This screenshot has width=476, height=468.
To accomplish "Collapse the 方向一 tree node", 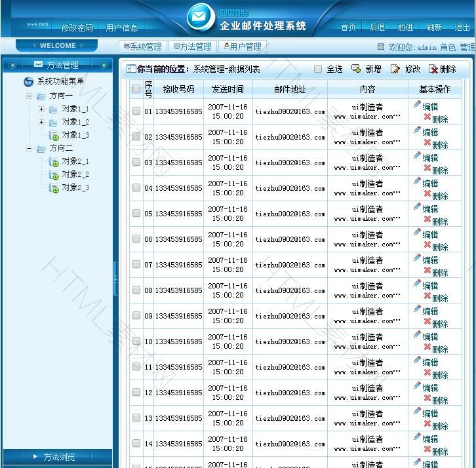I will coord(30,96).
